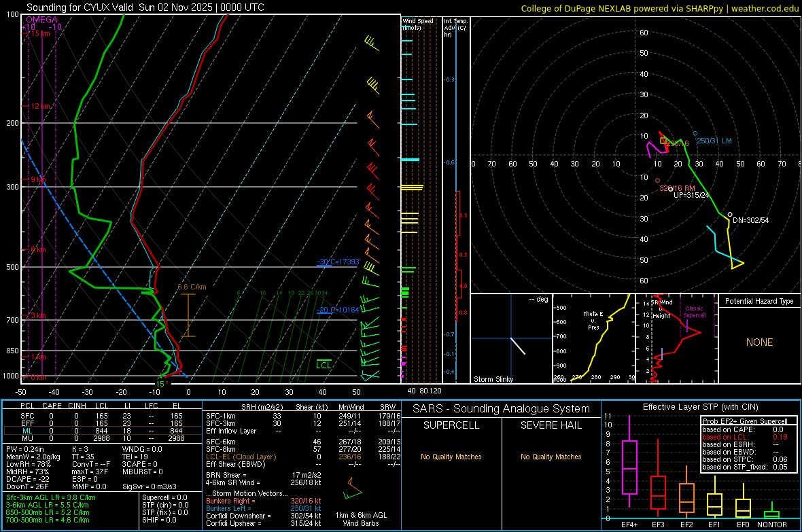Click the '6.6 C/km' lapse rate label
Image resolution: width=802 pixels, height=532 pixels.
[192, 287]
